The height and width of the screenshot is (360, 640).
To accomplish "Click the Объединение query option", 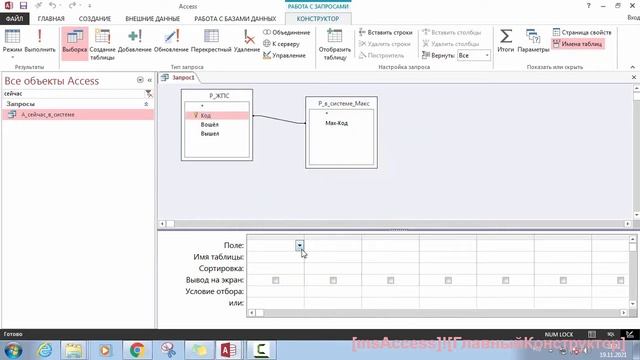I will (287, 32).
